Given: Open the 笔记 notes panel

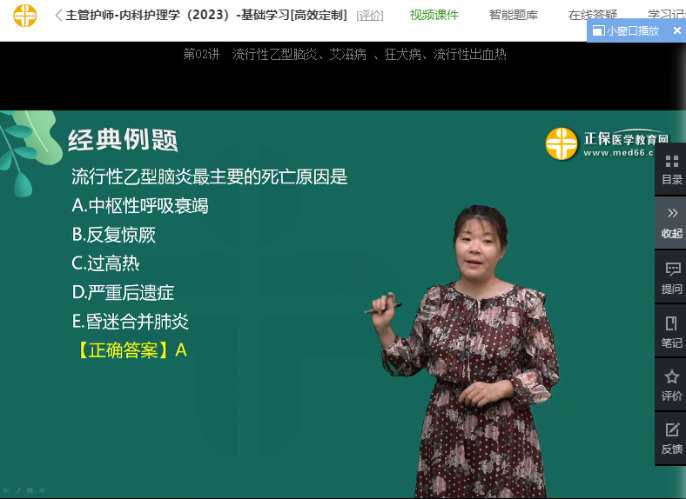Looking at the screenshot, I should 671,332.
